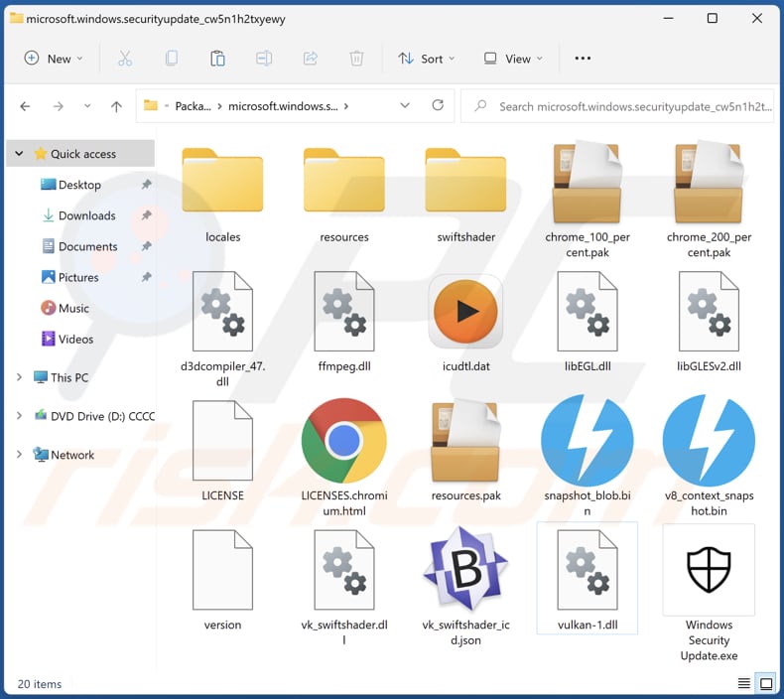Viewport: 784px width, 699px height.
Task: Open Pictures in Quick access
Action: (x=70, y=277)
